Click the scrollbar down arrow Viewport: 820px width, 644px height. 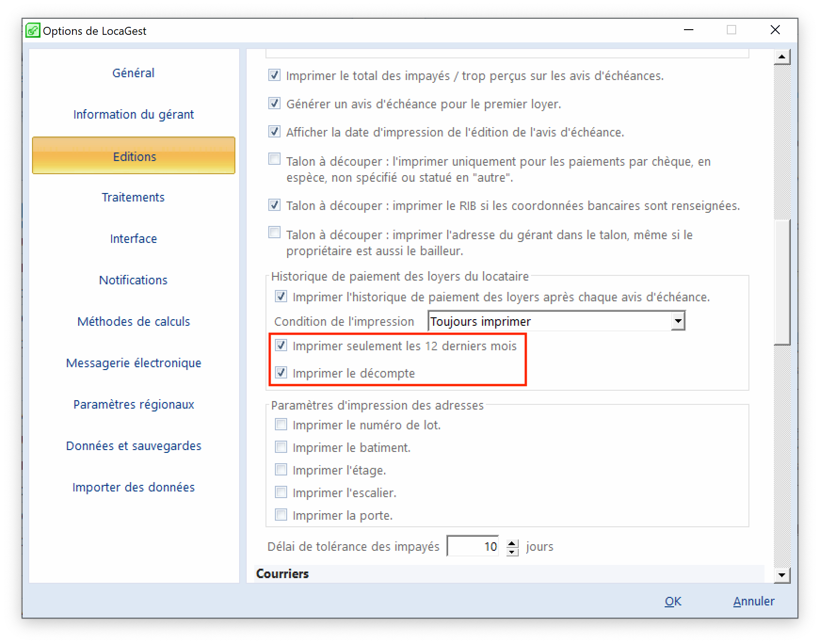782,575
